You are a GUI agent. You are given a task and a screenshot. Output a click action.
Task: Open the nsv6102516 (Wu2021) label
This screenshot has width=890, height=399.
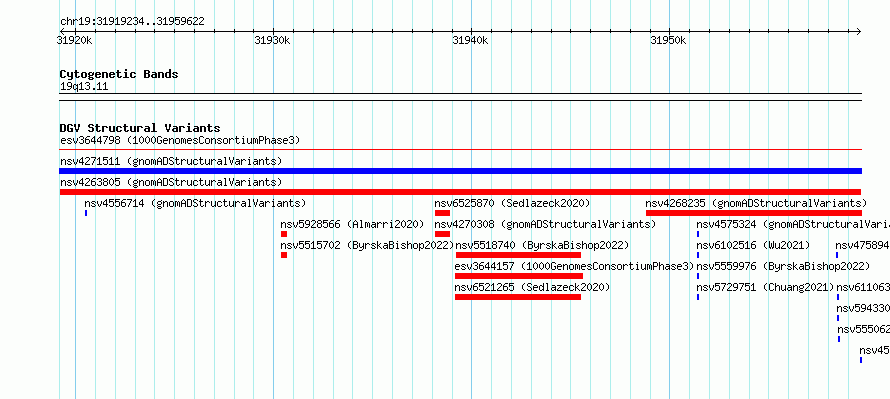point(753,245)
